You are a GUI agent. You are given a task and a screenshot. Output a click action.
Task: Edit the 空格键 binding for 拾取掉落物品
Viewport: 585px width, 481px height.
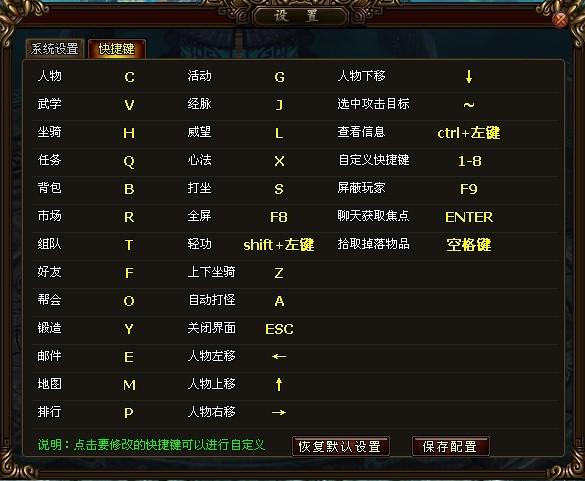tap(469, 245)
